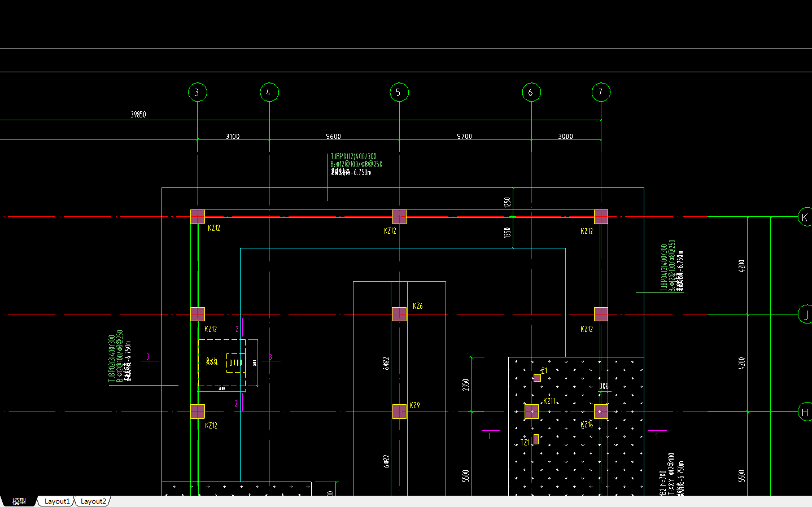
Task: Select the TZ1 column label
Action: pos(525,442)
